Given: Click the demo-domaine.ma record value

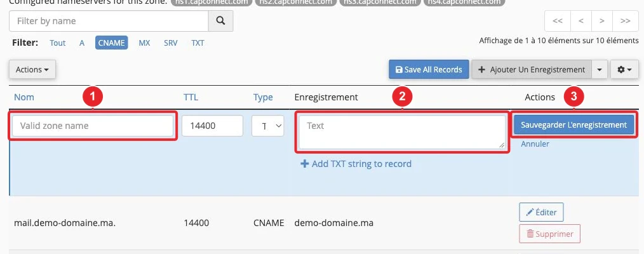Looking at the screenshot, I should click(x=334, y=224).
